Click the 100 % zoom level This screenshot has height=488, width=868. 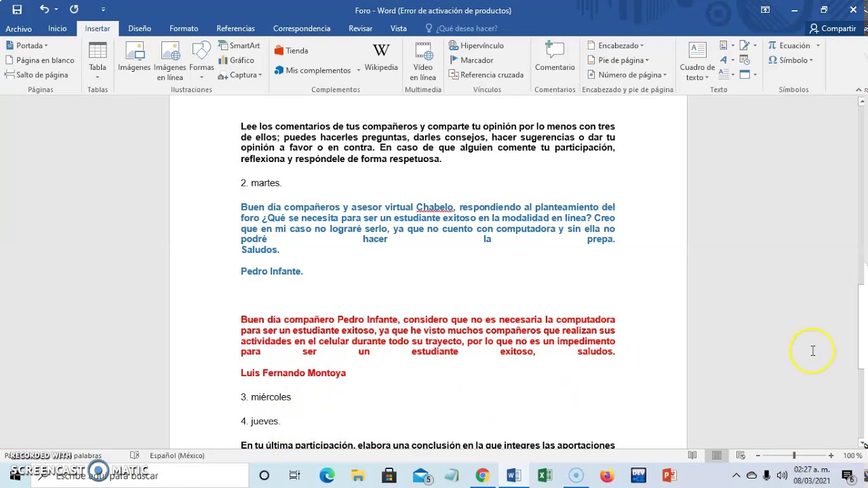click(852, 455)
